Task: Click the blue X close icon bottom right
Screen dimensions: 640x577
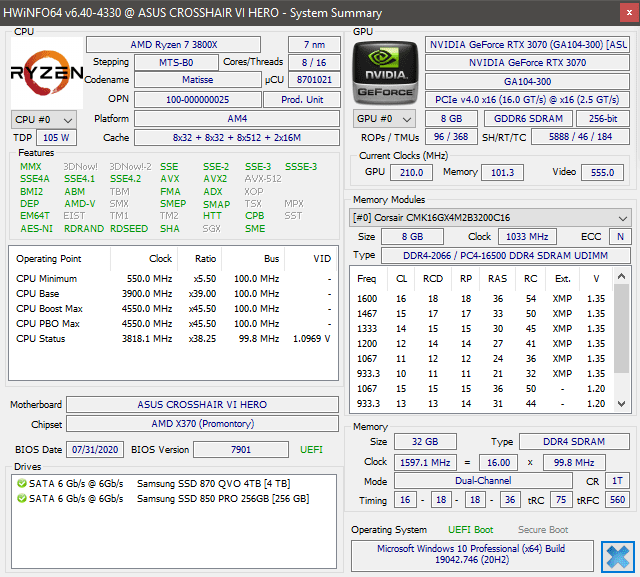Action: pos(618,557)
